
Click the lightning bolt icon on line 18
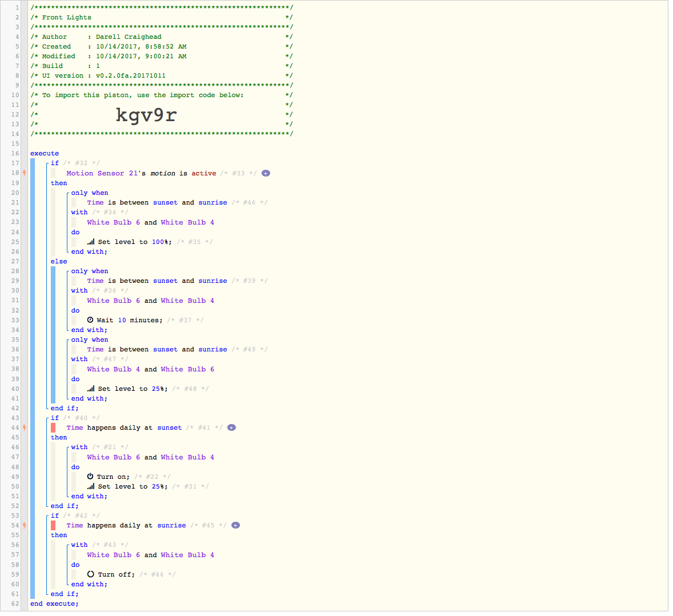click(x=25, y=173)
